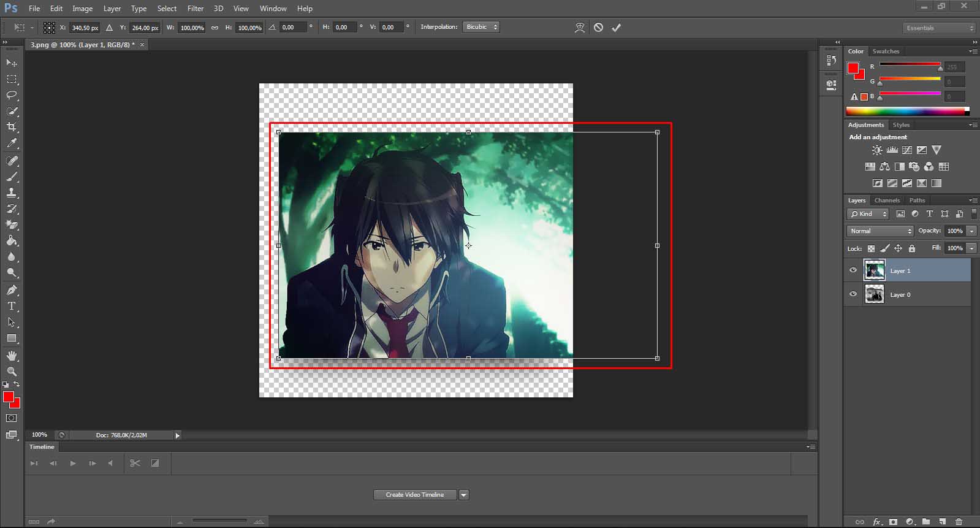Switch to the Channels tab
Image resolution: width=980 pixels, height=528 pixels.
(887, 201)
